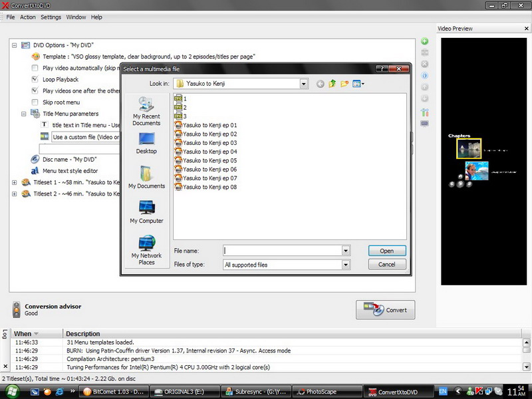Viewport: 532px width, 399px height.
Task: Uncheck the Loop Playback checkbox
Action: point(35,79)
